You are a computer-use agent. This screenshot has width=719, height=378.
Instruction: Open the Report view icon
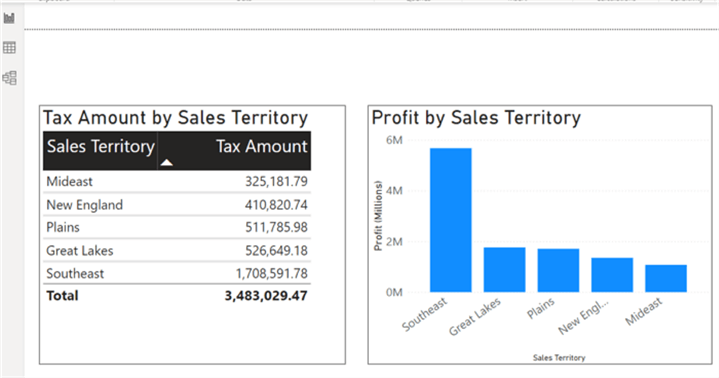click(x=9, y=18)
